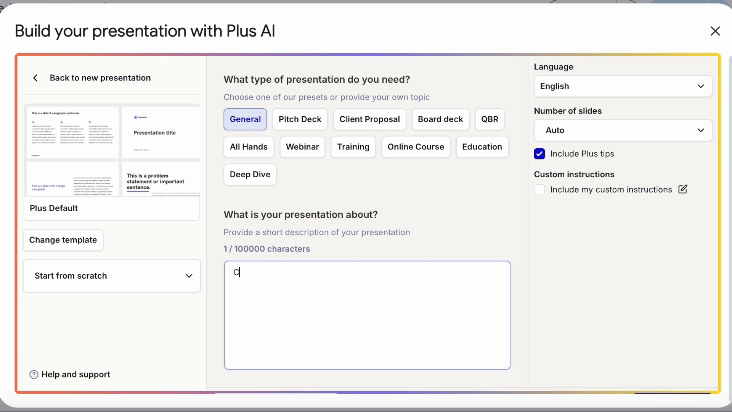Select the Online Course preset
Image resolution: width=732 pixels, height=412 pixels.
point(415,147)
